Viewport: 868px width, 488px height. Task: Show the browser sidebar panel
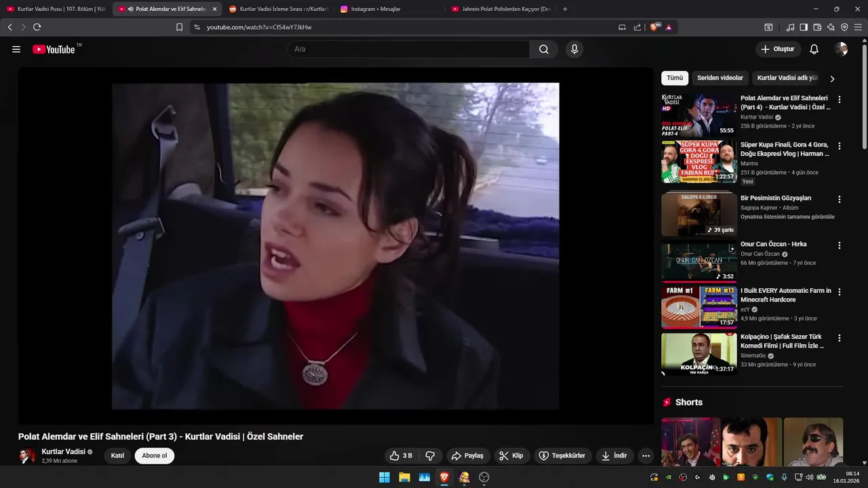(804, 27)
